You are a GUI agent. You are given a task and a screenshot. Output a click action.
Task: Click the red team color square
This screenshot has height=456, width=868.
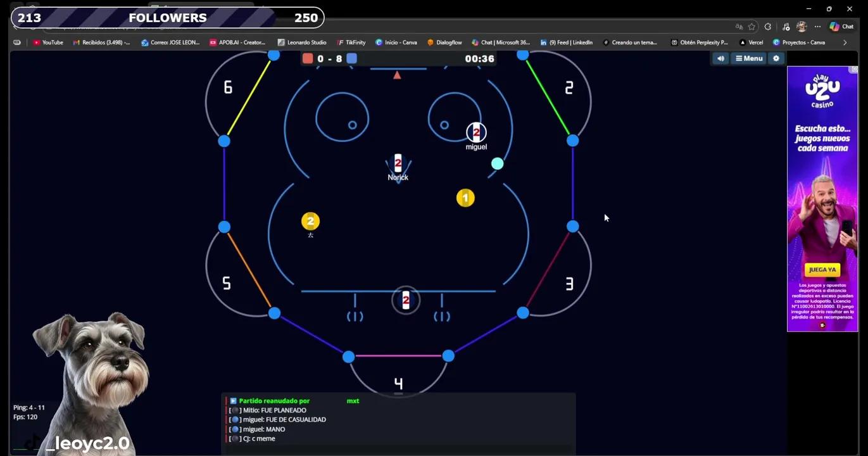click(x=308, y=58)
